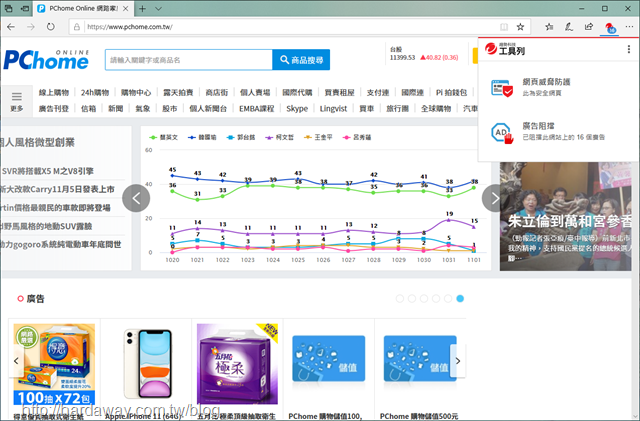This screenshot has width=640, height=421.
Task: Open 購物中心 menu item
Action: pyautogui.click(x=136, y=93)
